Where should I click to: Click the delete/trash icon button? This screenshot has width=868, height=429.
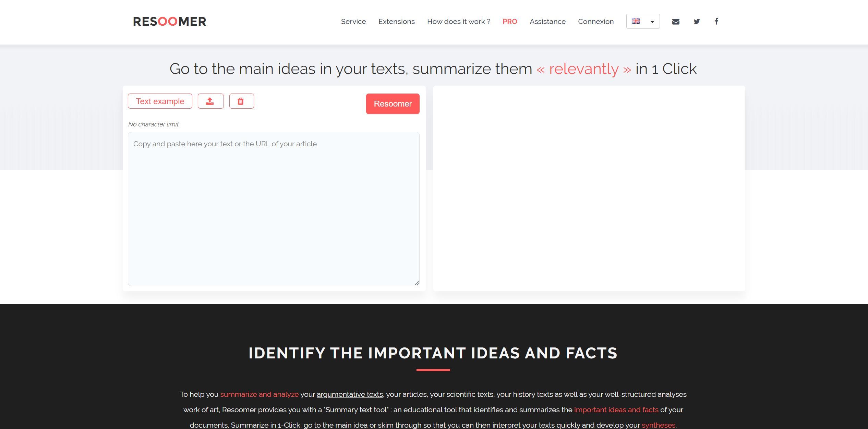(241, 101)
